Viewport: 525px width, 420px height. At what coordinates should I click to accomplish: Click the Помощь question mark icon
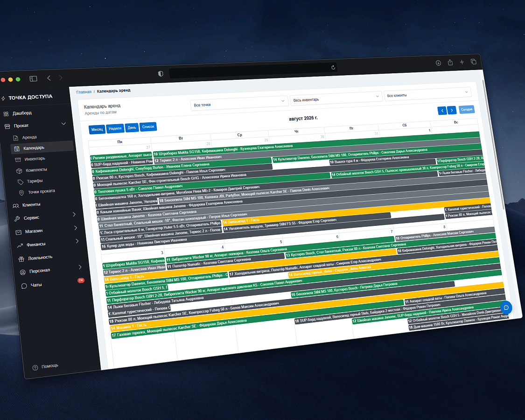[x=35, y=368]
